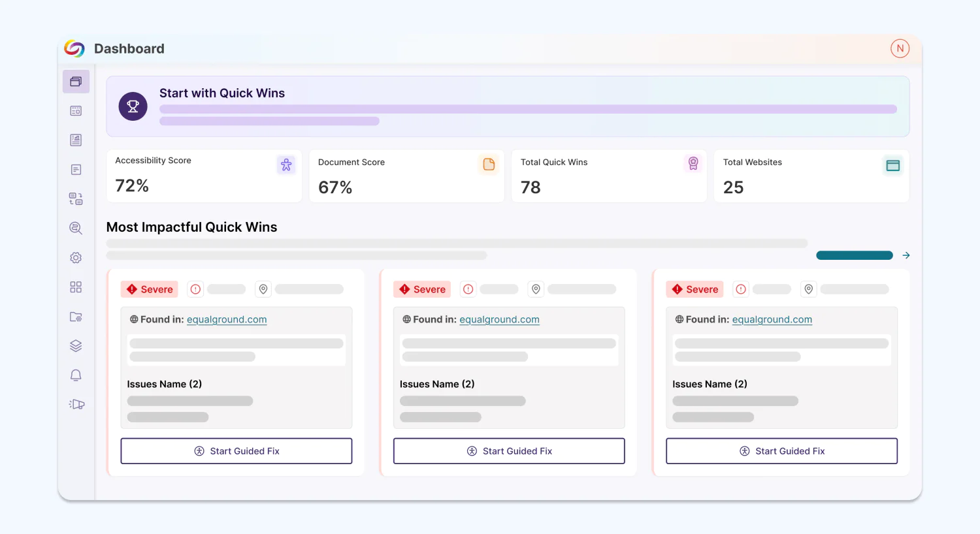The width and height of the screenshot is (980, 534).
Task: Click the alert circle icon in third card
Action: [x=741, y=289]
